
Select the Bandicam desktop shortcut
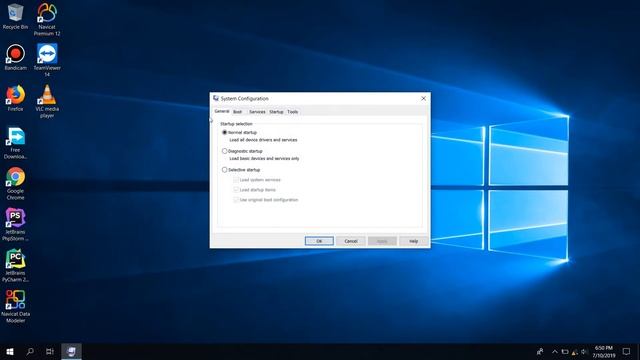(16, 58)
